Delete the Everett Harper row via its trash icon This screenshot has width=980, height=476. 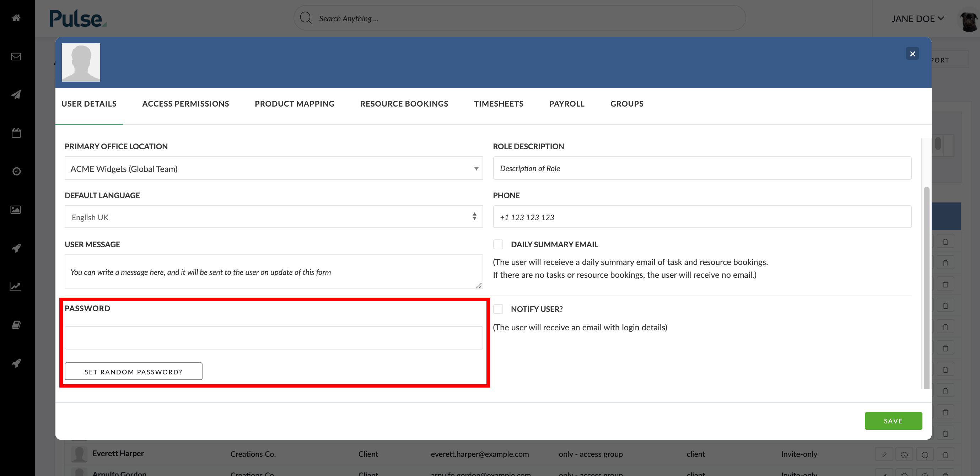[946, 455]
